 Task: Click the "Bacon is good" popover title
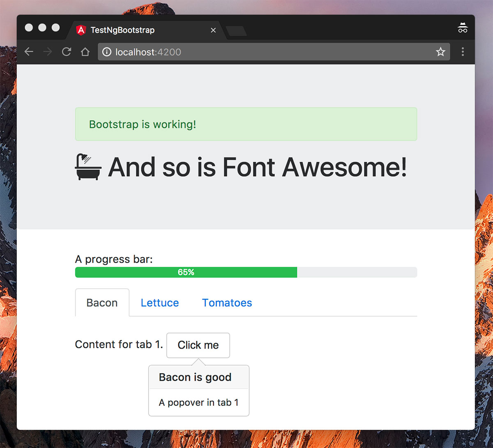(x=195, y=377)
